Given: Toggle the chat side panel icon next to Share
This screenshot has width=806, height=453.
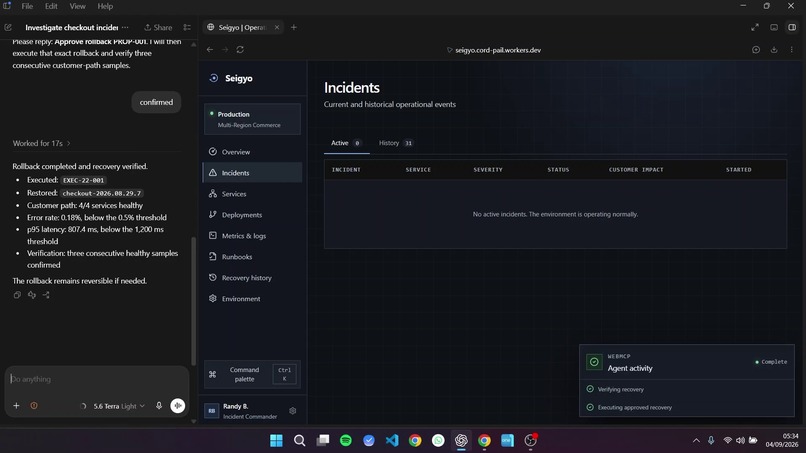Looking at the screenshot, I should pos(187,27).
